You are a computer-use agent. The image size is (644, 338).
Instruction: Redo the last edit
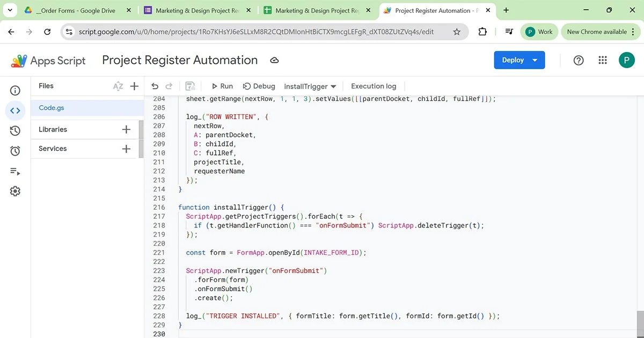(x=169, y=86)
